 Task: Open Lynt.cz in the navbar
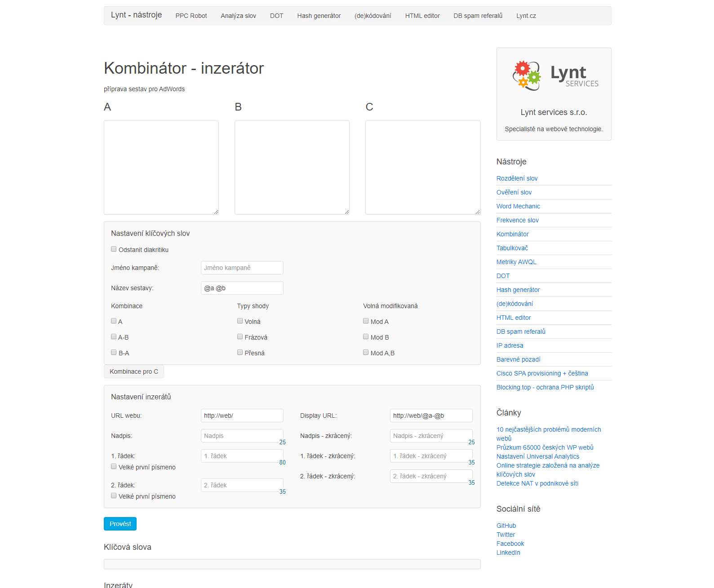pyautogui.click(x=526, y=16)
